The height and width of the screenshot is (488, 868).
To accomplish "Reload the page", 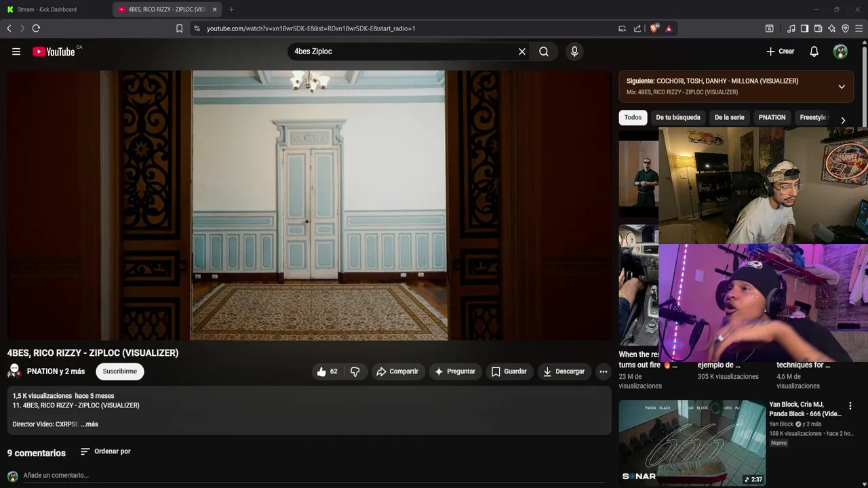I will pos(36,28).
